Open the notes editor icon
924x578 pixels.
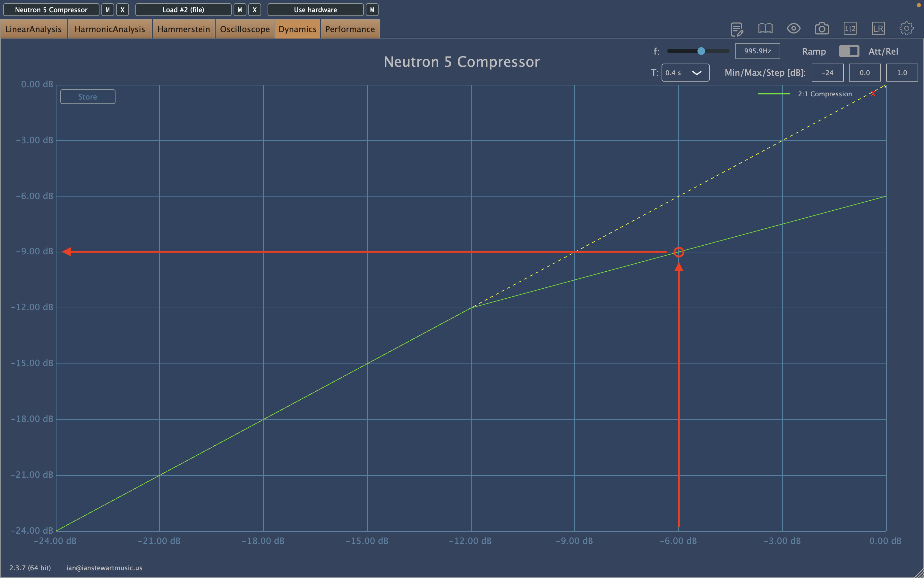coord(737,29)
